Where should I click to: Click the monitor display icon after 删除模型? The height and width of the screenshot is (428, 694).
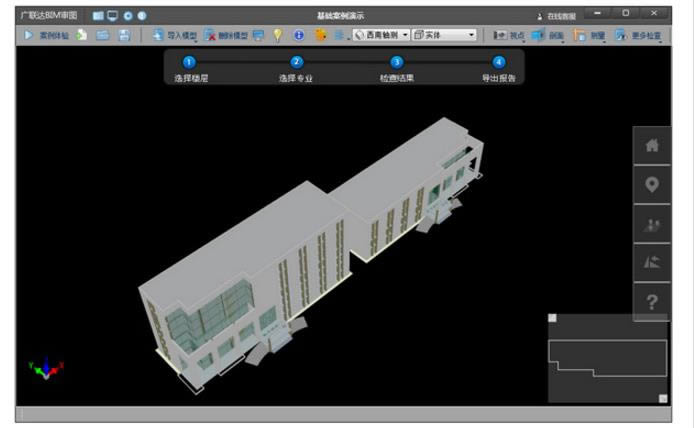click(x=258, y=35)
